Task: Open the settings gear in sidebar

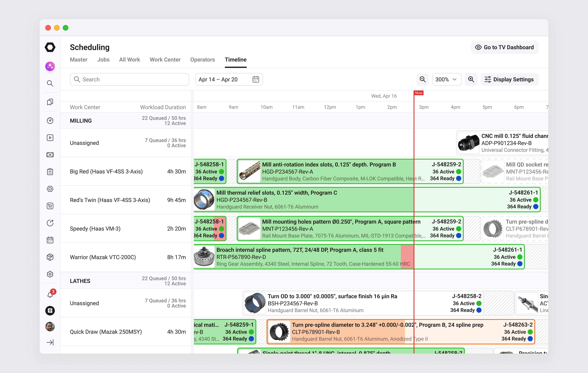Action: [50, 274]
